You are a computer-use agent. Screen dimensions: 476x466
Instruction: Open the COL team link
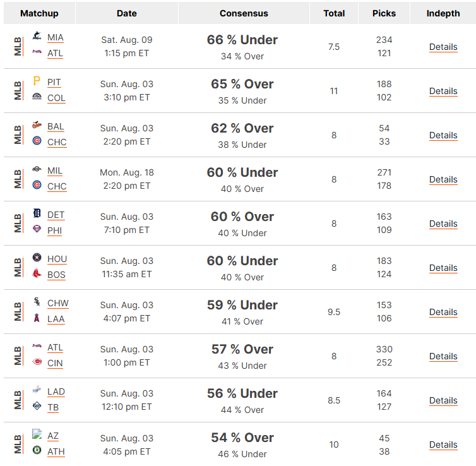click(56, 98)
